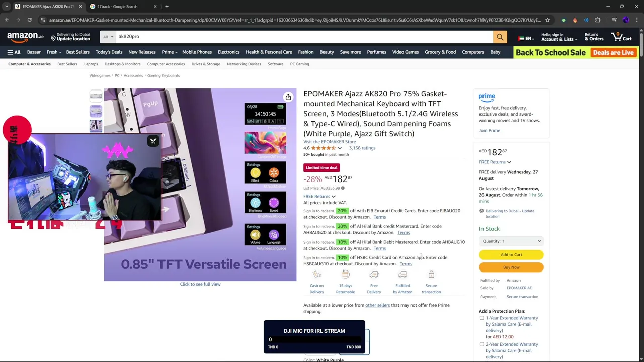
Task: Click the Join Prime link
Action: coord(489,131)
